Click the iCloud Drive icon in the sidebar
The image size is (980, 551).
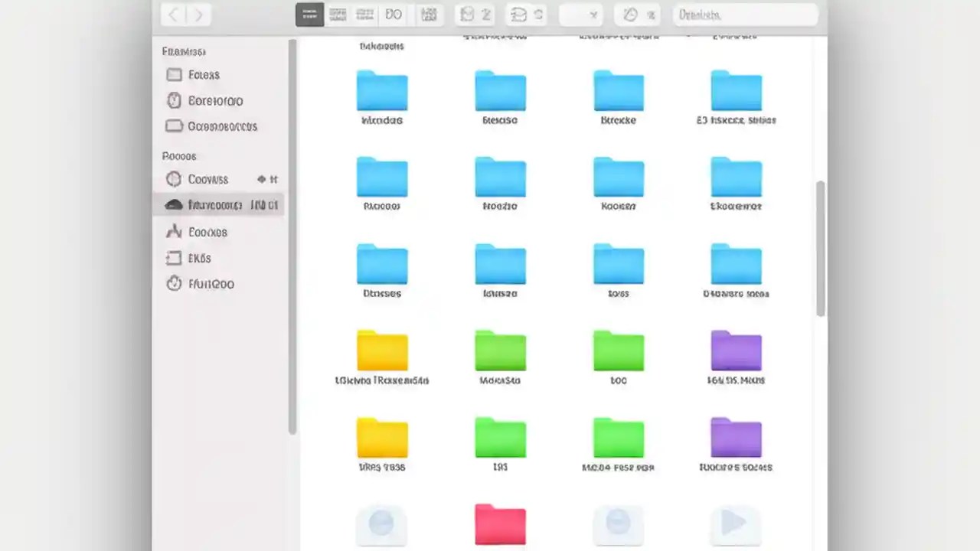click(174, 204)
